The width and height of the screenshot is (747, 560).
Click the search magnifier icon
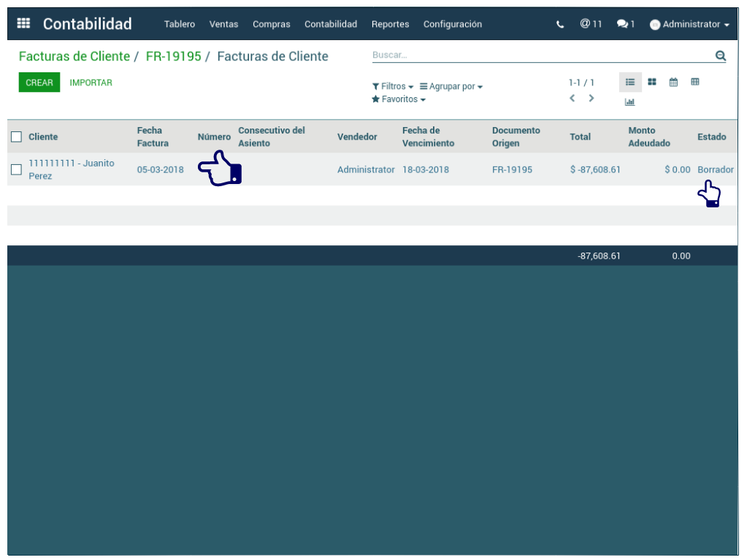point(720,55)
